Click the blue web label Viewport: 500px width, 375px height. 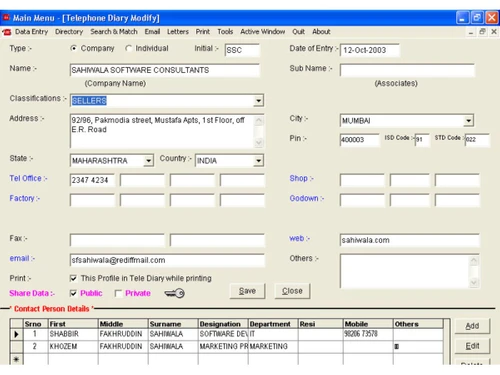click(299, 238)
